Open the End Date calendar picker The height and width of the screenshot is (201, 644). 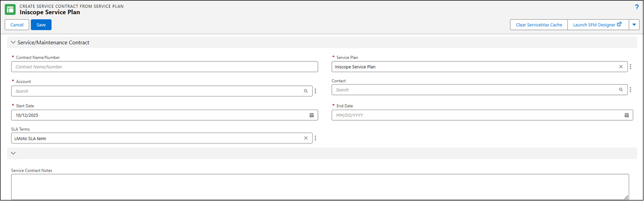coord(627,115)
